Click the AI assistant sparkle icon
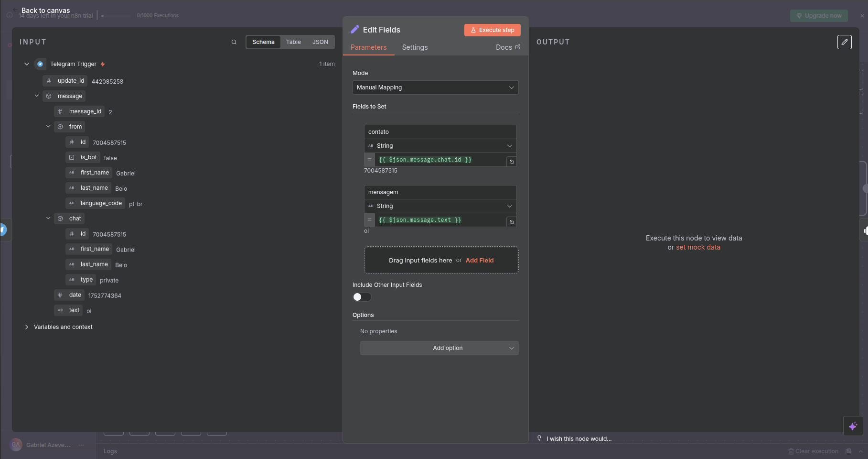Screen dimensions: 868x459 click(853, 426)
